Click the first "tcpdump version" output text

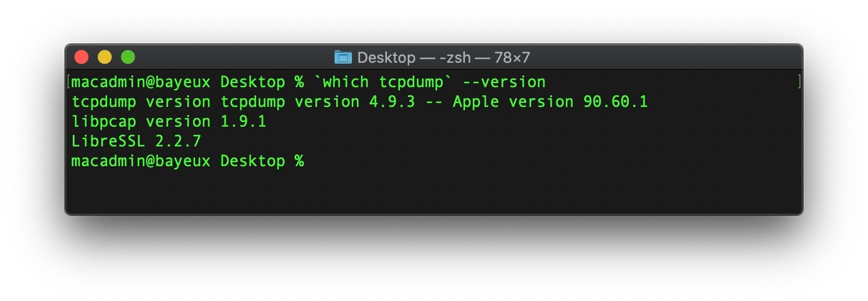pos(141,102)
